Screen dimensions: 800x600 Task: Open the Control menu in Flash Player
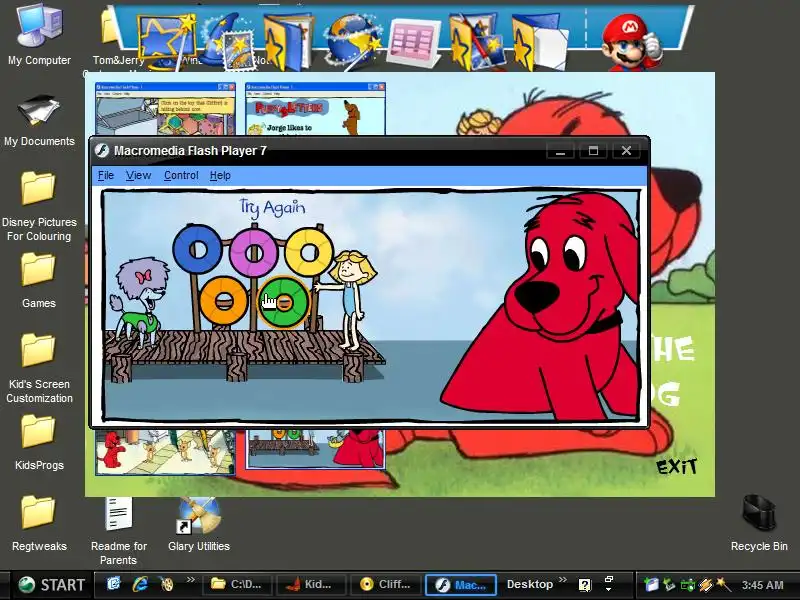(x=181, y=176)
